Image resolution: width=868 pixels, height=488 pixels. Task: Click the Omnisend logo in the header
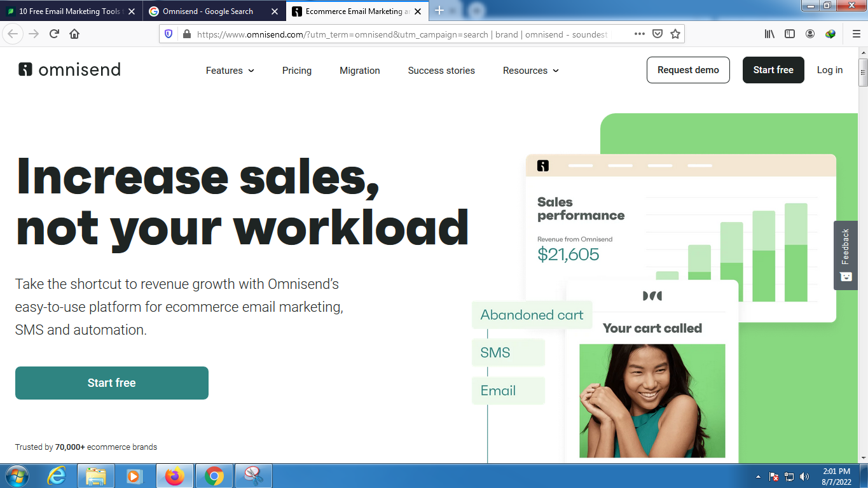(69, 70)
